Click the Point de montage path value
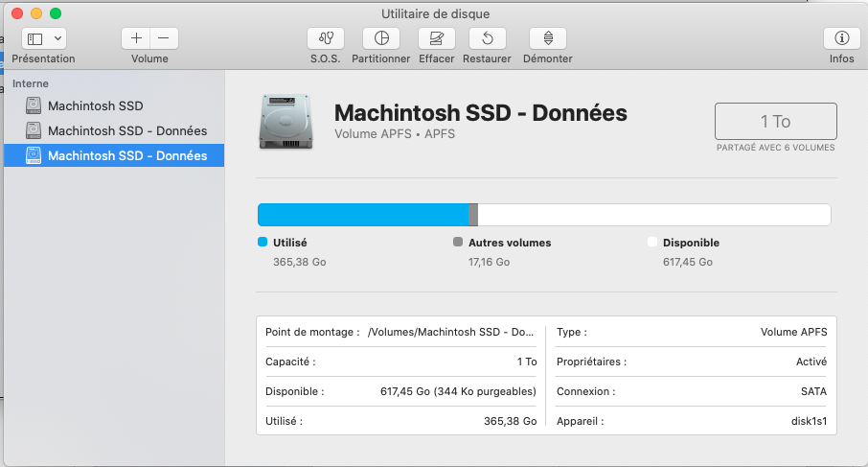The image size is (868, 467). [451, 332]
